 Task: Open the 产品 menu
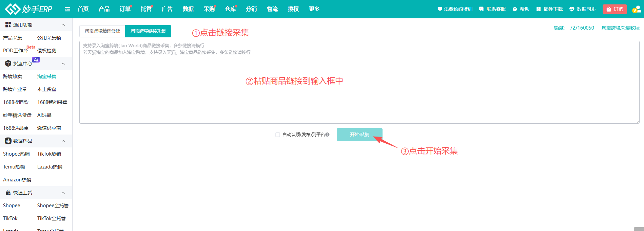click(104, 9)
